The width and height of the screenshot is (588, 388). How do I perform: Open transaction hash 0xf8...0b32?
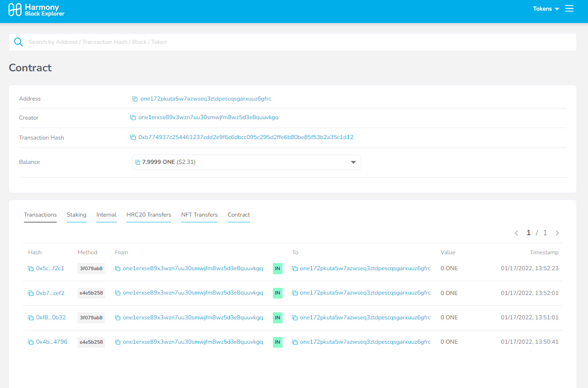point(51,318)
